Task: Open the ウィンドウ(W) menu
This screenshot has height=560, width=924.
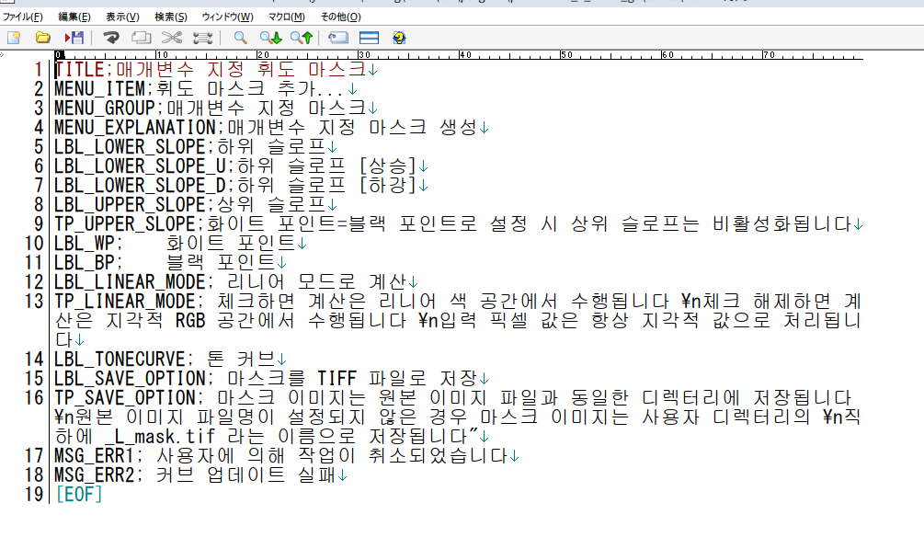Action: (x=227, y=17)
